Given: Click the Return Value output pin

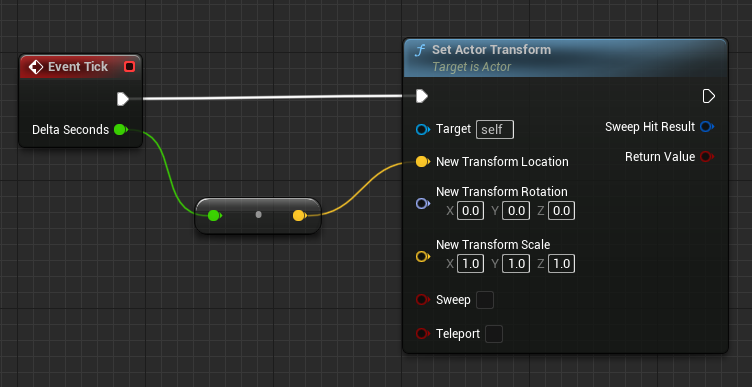Looking at the screenshot, I should (707, 156).
